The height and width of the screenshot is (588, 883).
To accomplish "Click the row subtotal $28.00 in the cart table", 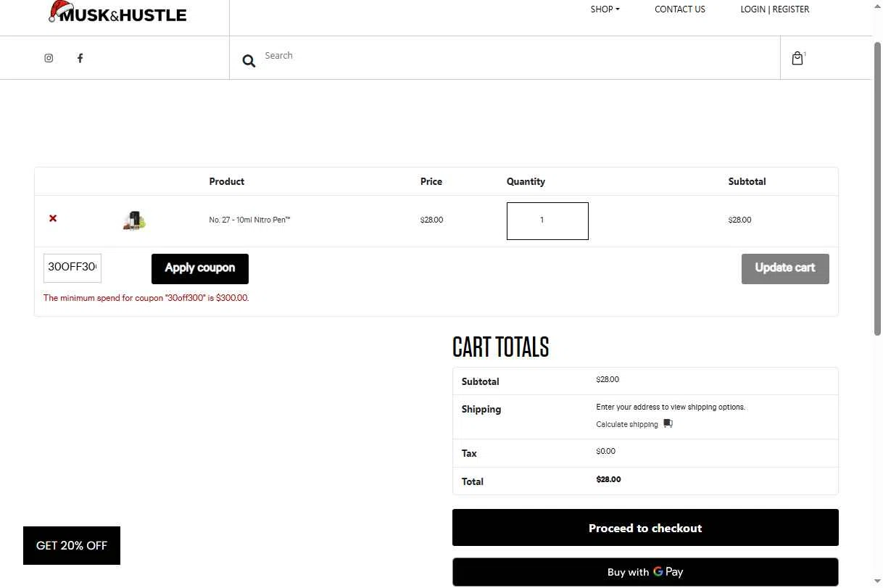I will click(x=739, y=220).
